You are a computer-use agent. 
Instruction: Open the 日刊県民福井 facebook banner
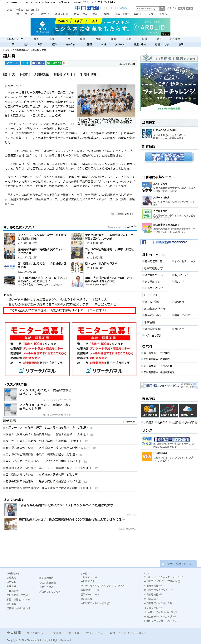coord(169,242)
